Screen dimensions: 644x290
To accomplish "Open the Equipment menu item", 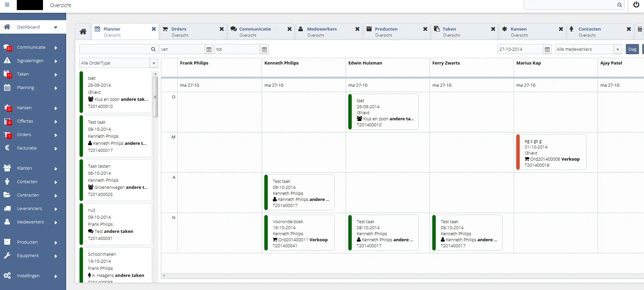I will 28,256.
